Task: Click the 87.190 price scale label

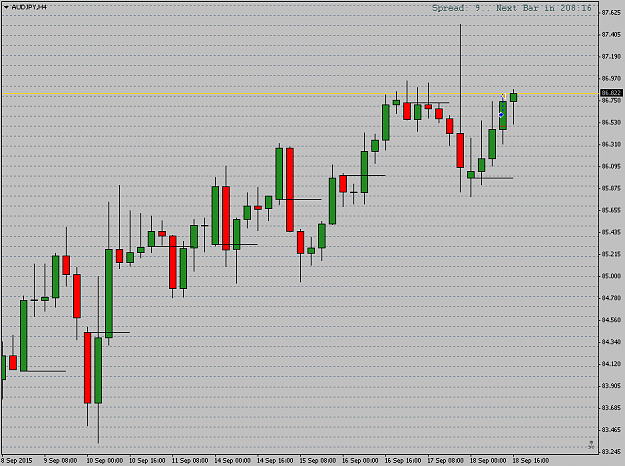Action: (611, 57)
